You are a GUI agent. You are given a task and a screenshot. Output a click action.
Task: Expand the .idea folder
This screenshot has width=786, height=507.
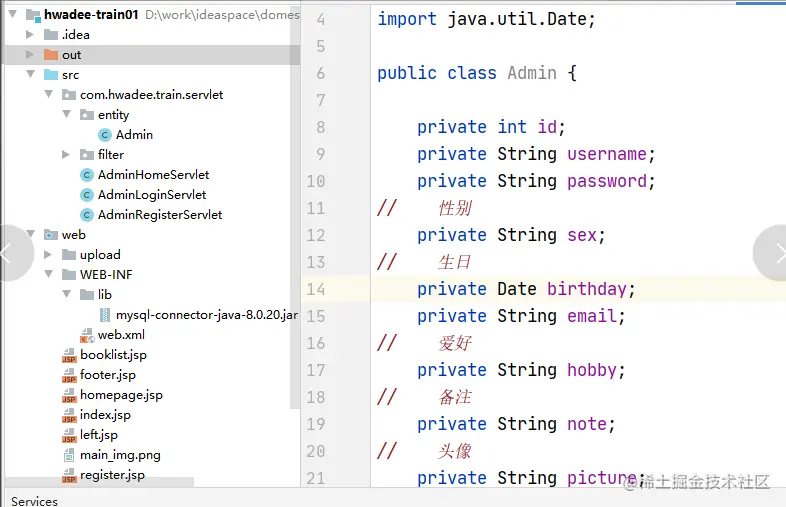pyautogui.click(x=30, y=34)
